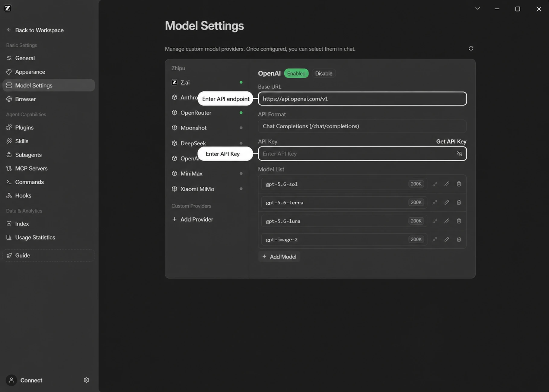Screen dimensions: 549x392
Task: Open Commands section
Action: [x=49, y=182]
